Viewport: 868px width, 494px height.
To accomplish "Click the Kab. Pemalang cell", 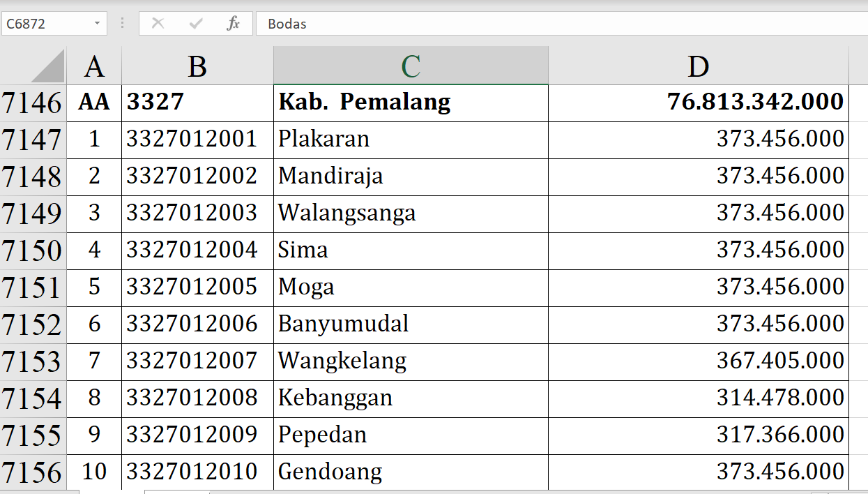I will click(411, 103).
